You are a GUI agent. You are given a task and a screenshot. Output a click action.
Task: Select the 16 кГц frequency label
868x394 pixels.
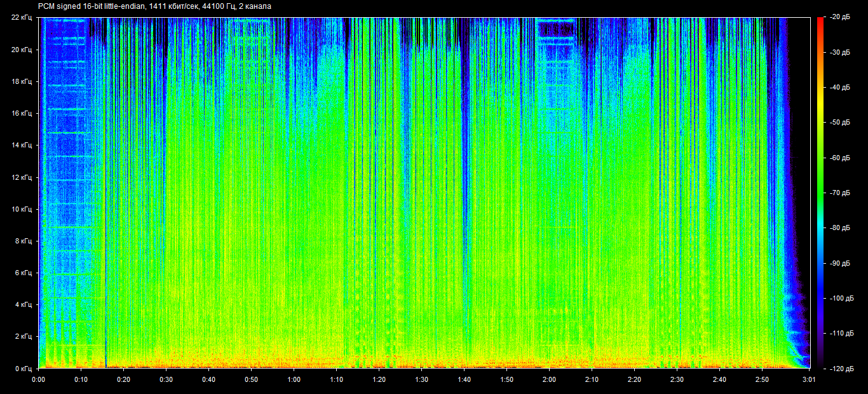coord(22,113)
